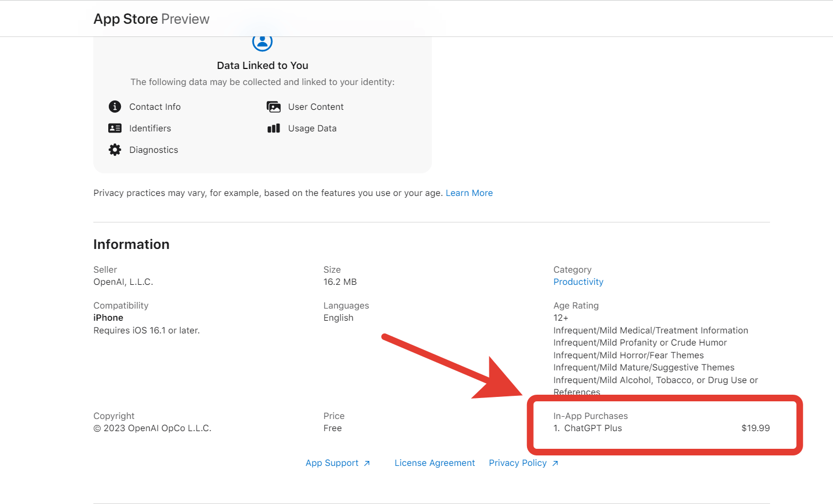This screenshot has width=833, height=504.
Task: Click the Data Linked to You person icon
Action: click(x=262, y=42)
